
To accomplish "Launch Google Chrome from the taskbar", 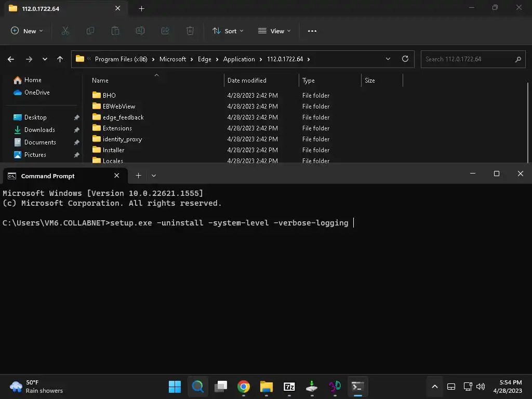I will [244, 387].
